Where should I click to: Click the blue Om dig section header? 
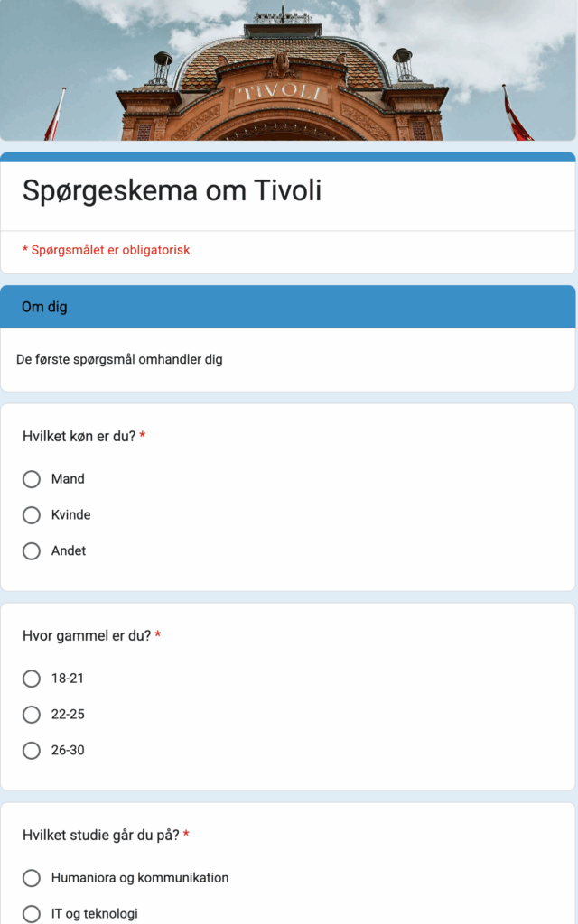(x=288, y=307)
